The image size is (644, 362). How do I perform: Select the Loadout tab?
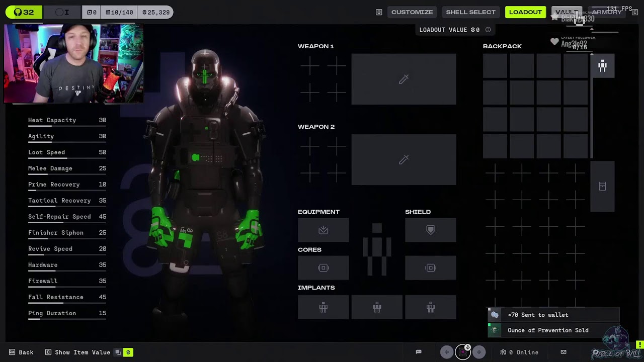point(525,12)
